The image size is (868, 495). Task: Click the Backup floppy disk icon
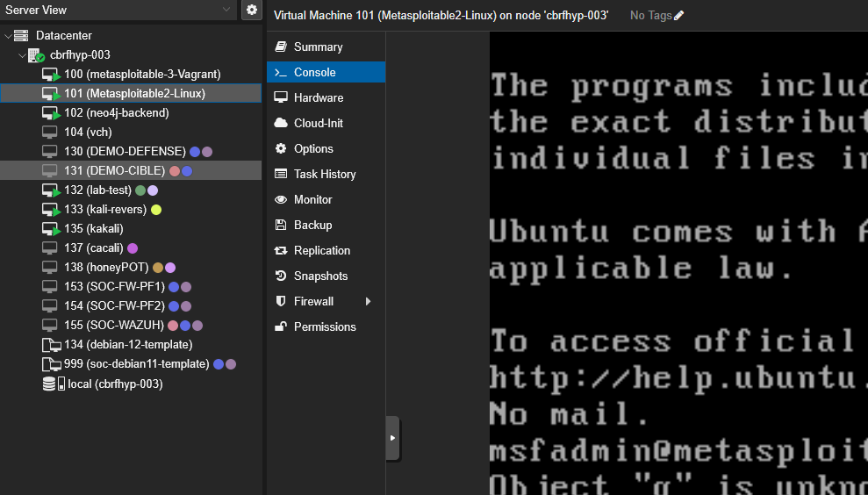(x=281, y=226)
